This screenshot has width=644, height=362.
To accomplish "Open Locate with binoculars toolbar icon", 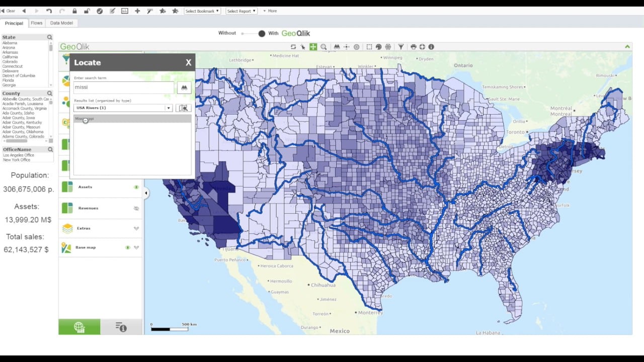I will click(337, 47).
